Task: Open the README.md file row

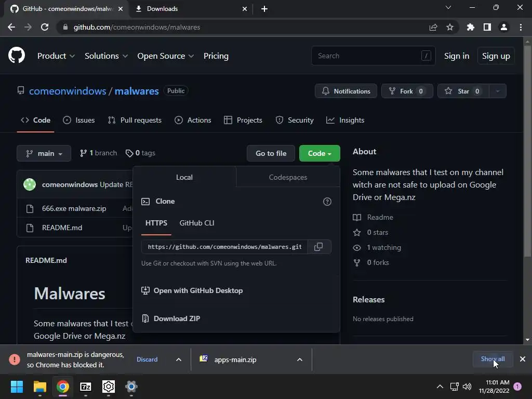Action: [x=62, y=228]
